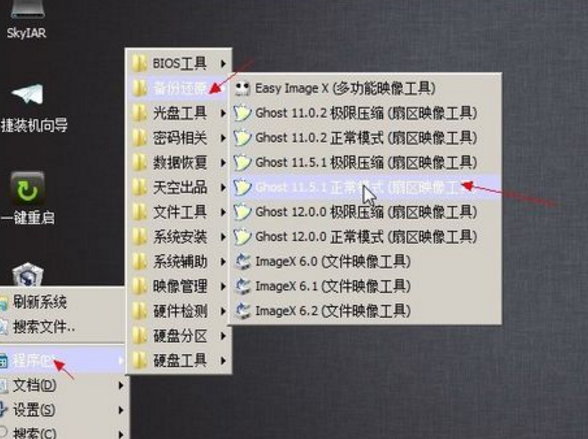588x439 pixels.
Task: Click the ImageX 6.0 (文件映像工具) text
Action: (333, 262)
